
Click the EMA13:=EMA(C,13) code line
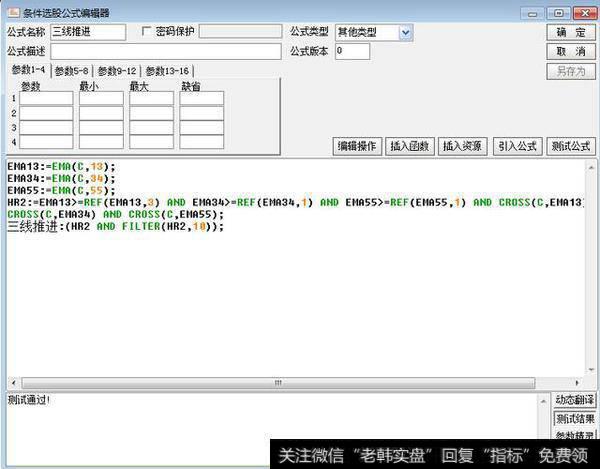pos(61,167)
